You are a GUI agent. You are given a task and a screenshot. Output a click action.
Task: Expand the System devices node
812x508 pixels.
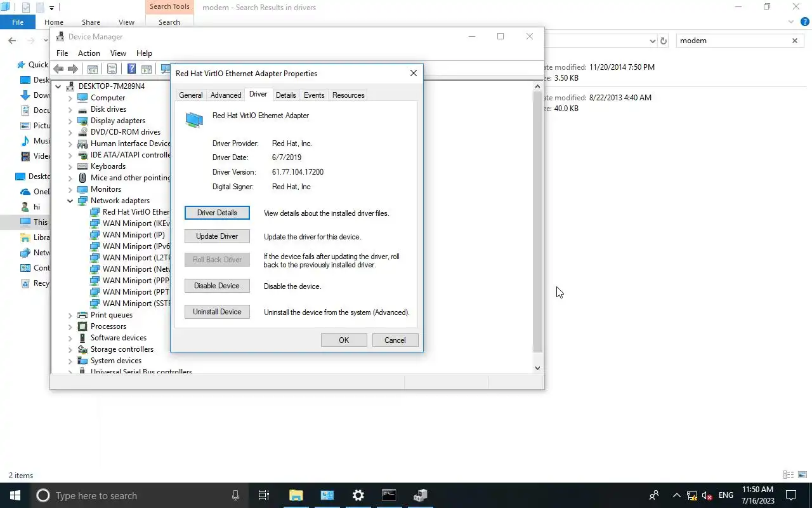pyautogui.click(x=70, y=361)
